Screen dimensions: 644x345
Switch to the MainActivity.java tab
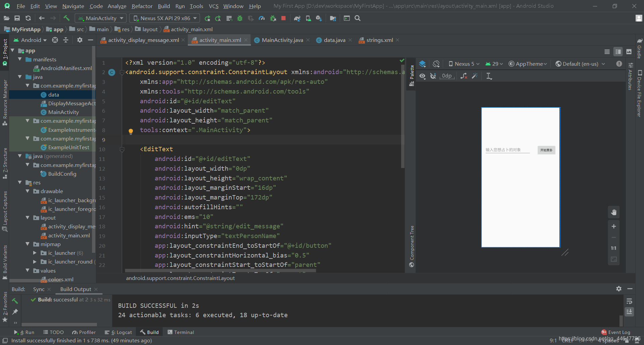coord(282,40)
